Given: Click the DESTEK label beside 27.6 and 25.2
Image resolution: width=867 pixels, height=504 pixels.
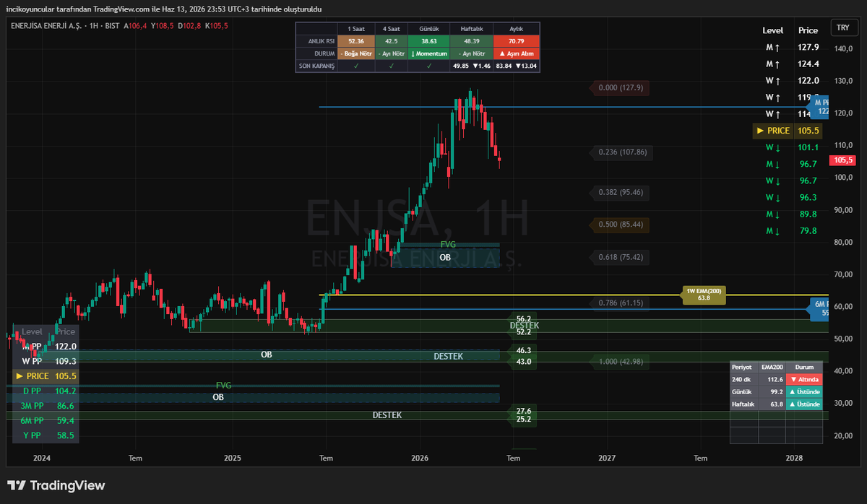Looking at the screenshot, I should [x=387, y=415].
